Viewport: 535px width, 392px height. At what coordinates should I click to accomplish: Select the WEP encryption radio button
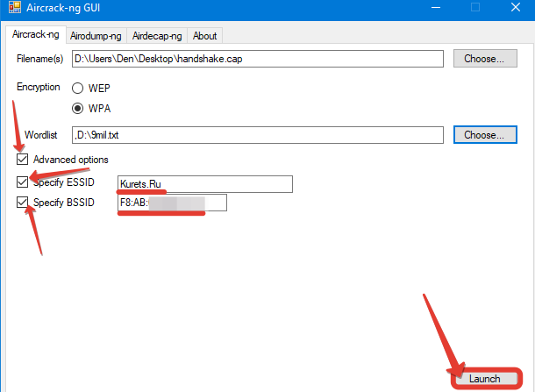[x=77, y=88]
